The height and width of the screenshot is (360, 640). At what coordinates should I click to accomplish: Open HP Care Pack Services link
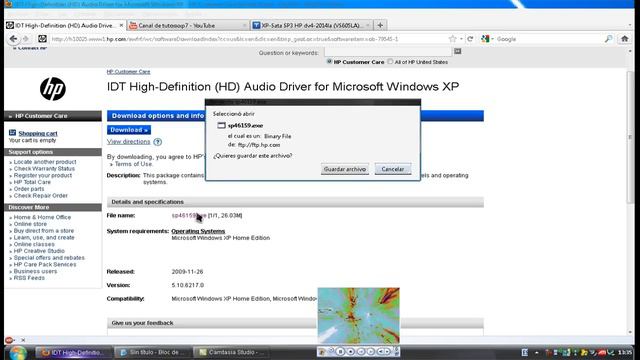pyautogui.click(x=45, y=264)
